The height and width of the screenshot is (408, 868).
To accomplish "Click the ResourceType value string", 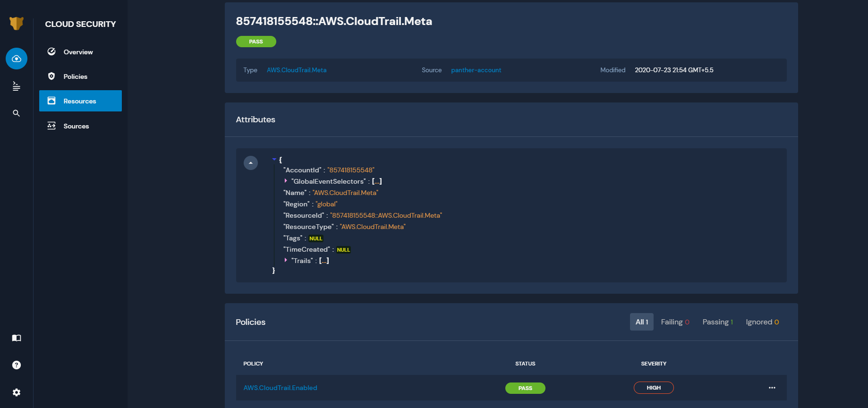I will point(373,227).
